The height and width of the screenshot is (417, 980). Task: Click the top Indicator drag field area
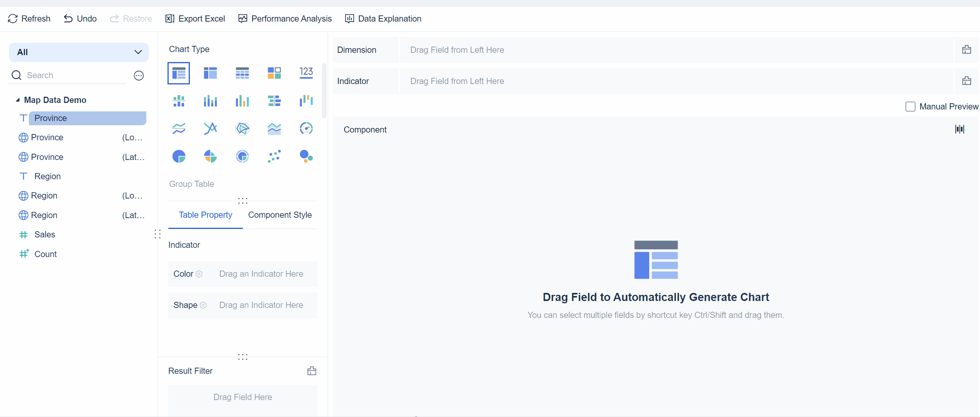[x=676, y=81]
